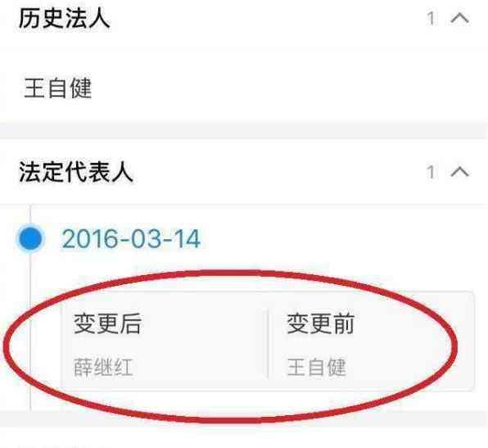The height and width of the screenshot is (448, 488).
Task: Click the count 1 beside 法定代表人
Action: tap(431, 172)
